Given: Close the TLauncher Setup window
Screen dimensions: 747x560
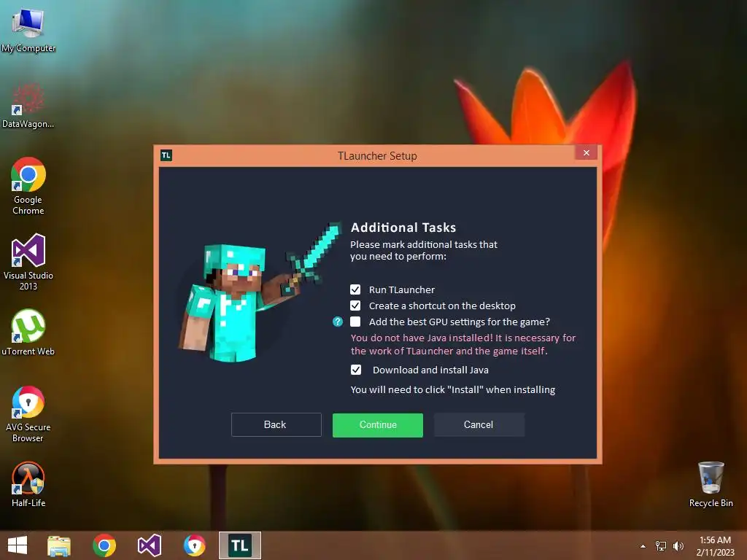Looking at the screenshot, I should click(587, 153).
